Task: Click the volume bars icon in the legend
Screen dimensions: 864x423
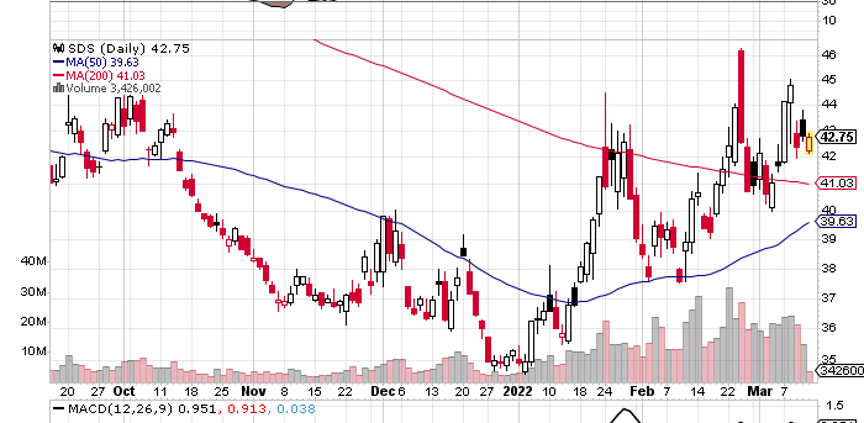Action: click(56, 88)
